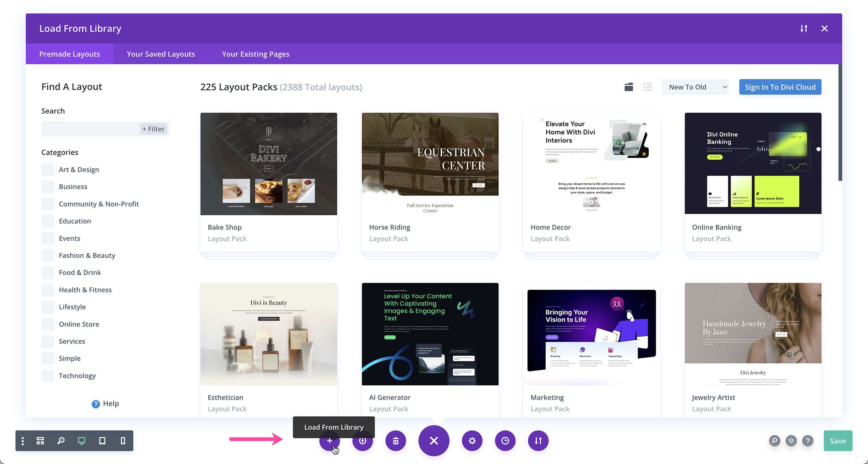The height and width of the screenshot is (464, 868).
Task: Switch to 'Your Existing Pages' tab
Action: (255, 53)
